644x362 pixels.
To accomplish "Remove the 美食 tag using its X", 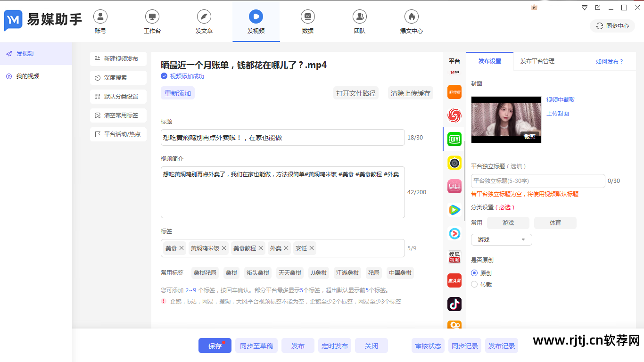I will pos(182,248).
